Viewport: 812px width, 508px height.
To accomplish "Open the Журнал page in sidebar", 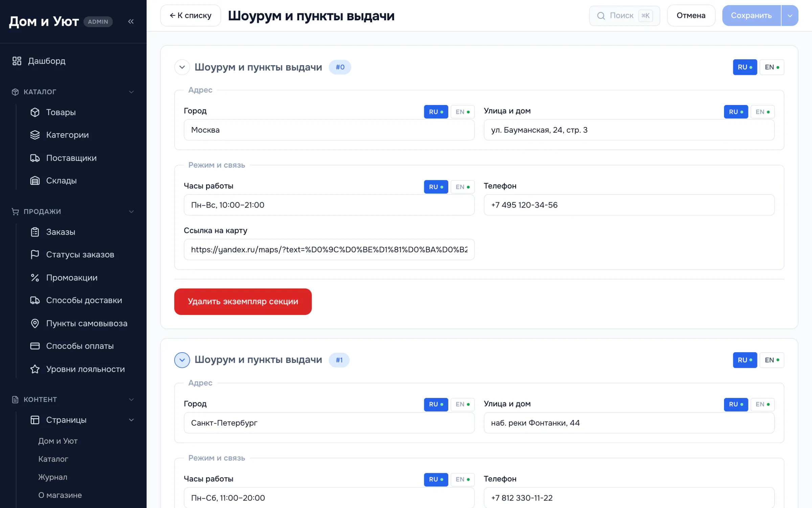I will [x=53, y=477].
